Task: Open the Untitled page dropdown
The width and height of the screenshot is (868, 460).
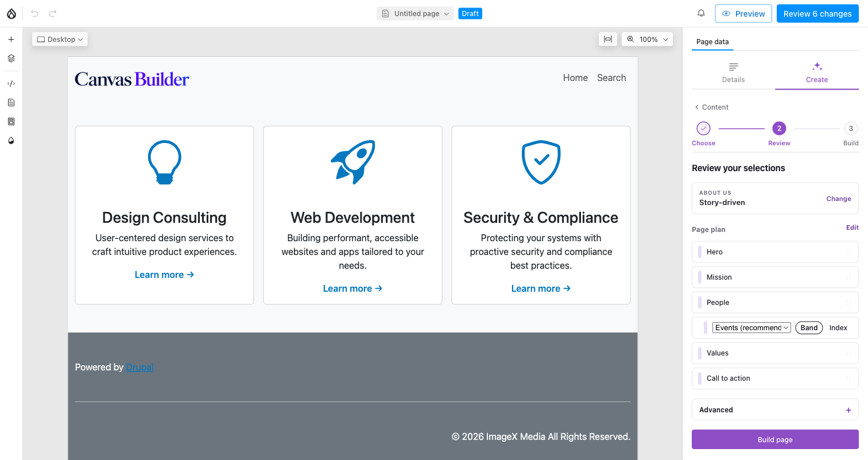Action: point(415,14)
